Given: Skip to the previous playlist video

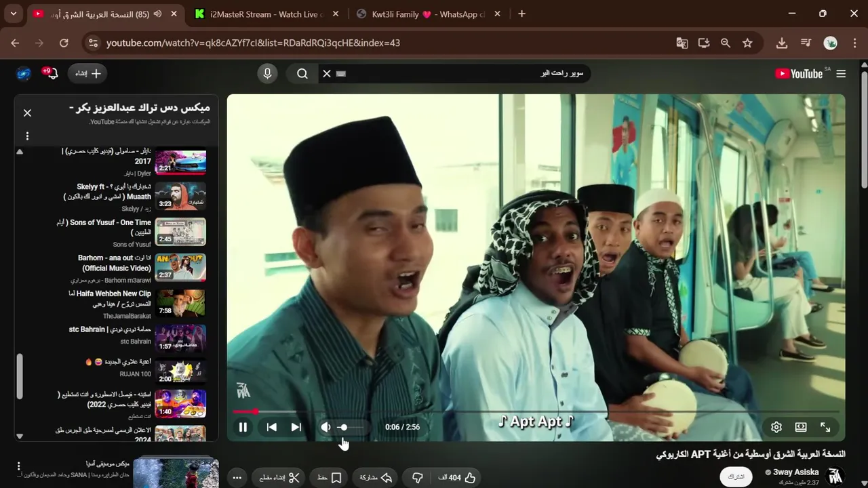Looking at the screenshot, I should (271, 427).
